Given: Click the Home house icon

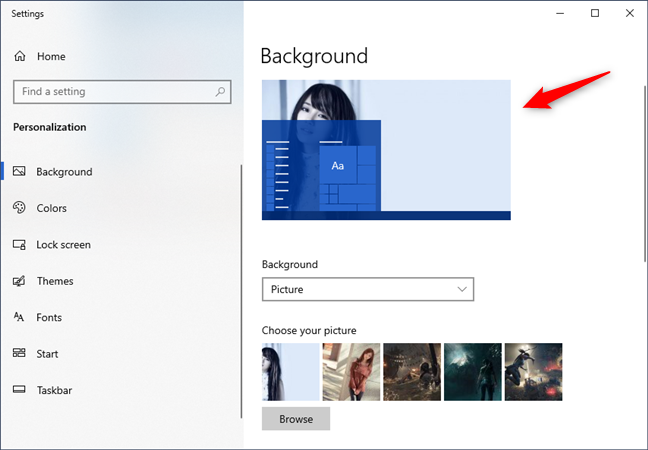Looking at the screenshot, I should point(20,56).
